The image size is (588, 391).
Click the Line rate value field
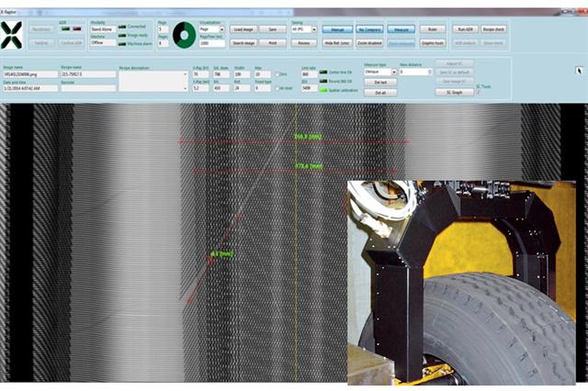point(309,74)
